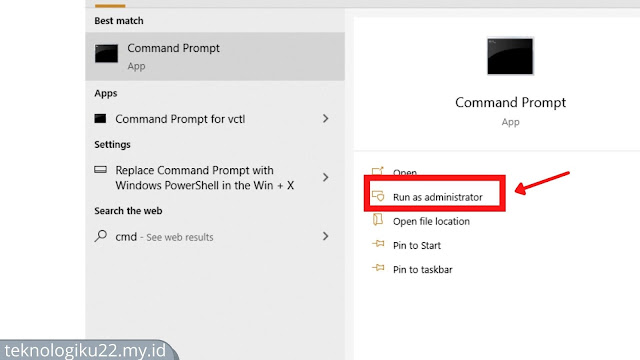Click the Command Prompt icon in best match
Viewport: 640px width, 360px height.
click(x=107, y=53)
